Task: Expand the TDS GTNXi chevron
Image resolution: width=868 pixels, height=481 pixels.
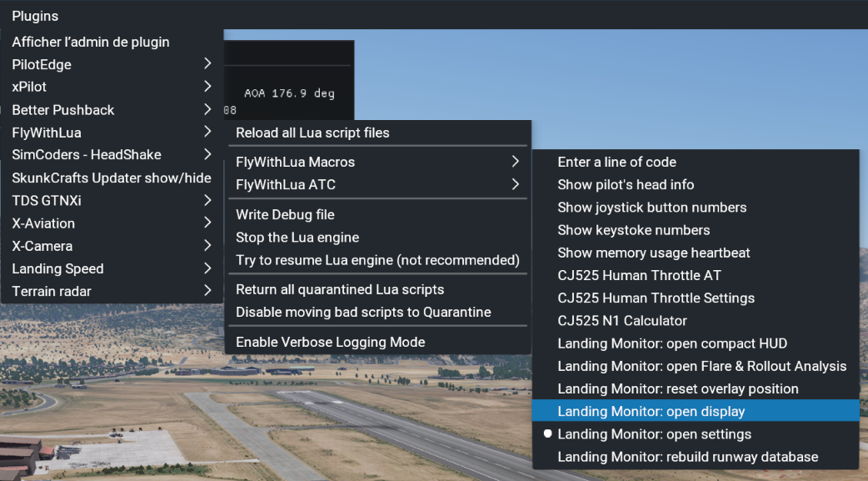Action: (x=207, y=200)
